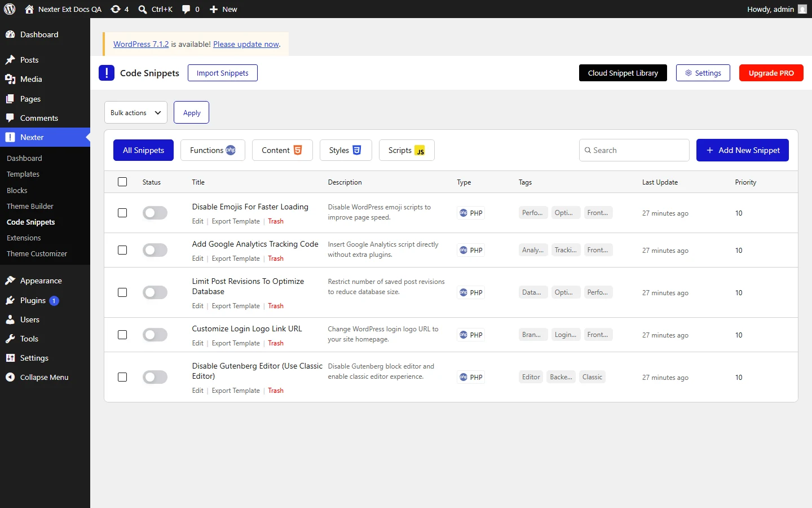Click the Nexter logo beside Code Snippets heading
Viewport: 812px width, 508px height.
coord(107,73)
